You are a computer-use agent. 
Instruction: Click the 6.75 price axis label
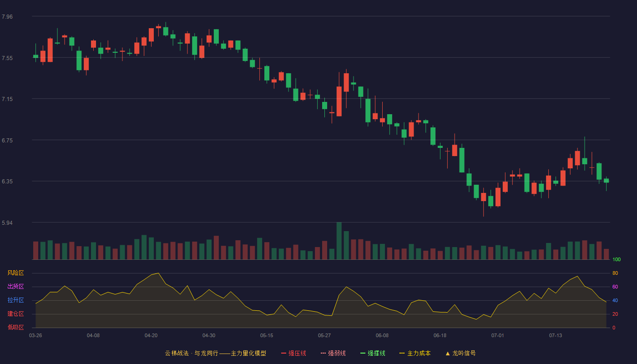[x=7, y=141]
